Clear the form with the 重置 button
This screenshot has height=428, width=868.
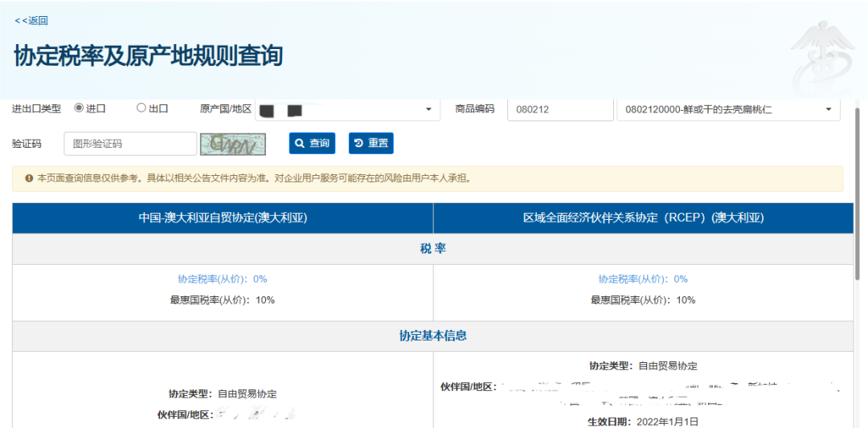click(371, 143)
